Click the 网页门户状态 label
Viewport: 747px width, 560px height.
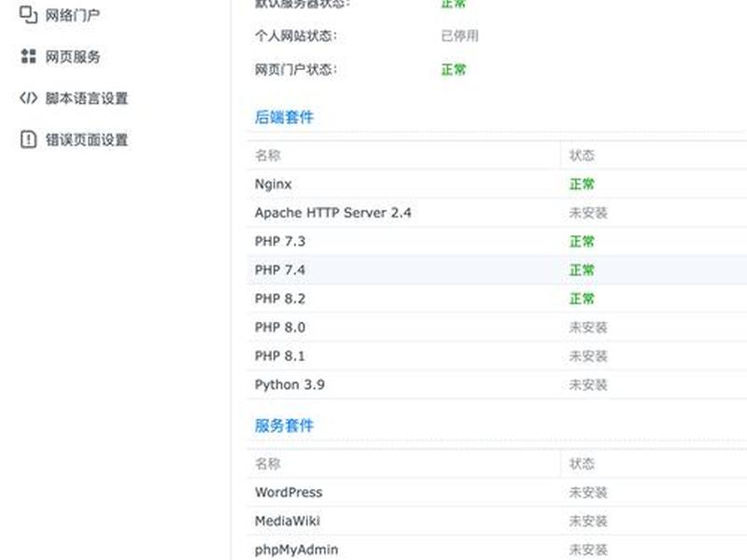(296, 69)
